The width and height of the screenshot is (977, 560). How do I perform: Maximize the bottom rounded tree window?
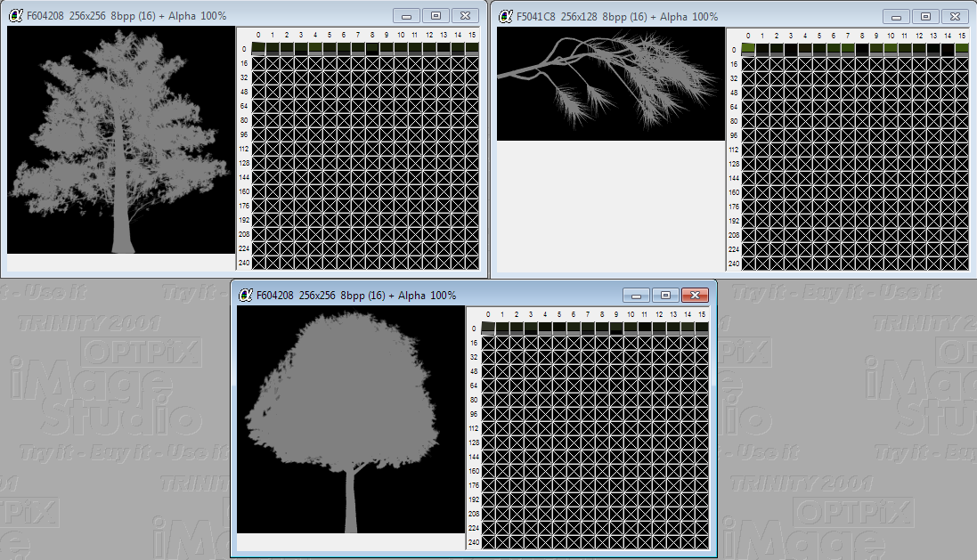point(665,295)
